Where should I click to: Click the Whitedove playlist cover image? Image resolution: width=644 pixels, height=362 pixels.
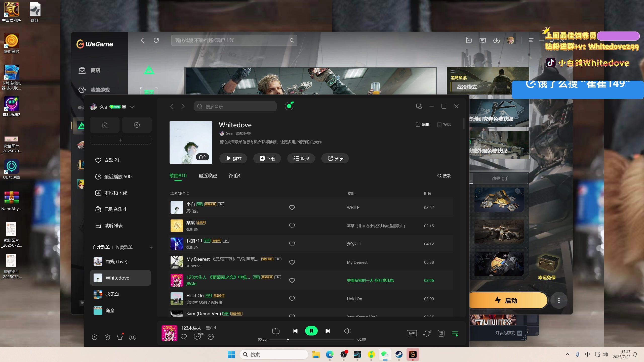click(x=191, y=142)
